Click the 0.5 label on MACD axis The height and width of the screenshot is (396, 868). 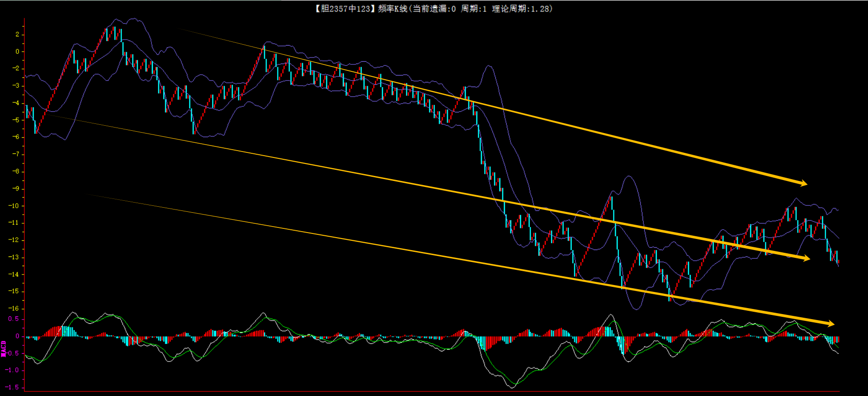click(x=14, y=319)
